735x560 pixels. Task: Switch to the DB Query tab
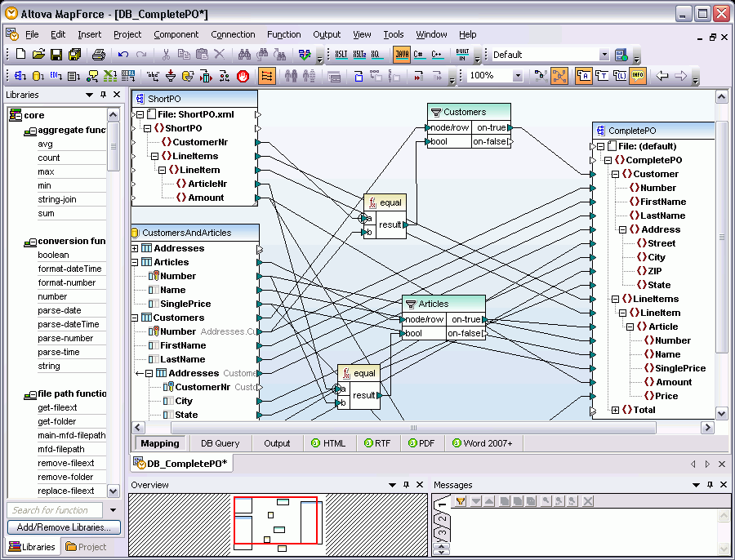[220, 443]
